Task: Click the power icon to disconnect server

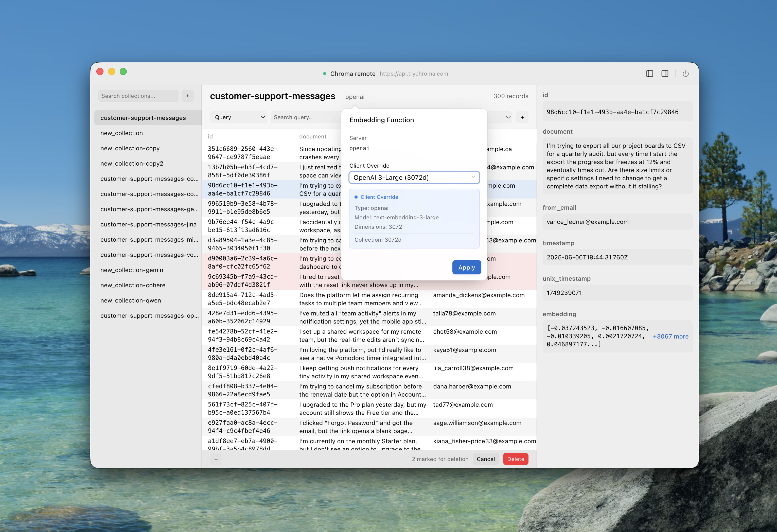Action: 686,74
